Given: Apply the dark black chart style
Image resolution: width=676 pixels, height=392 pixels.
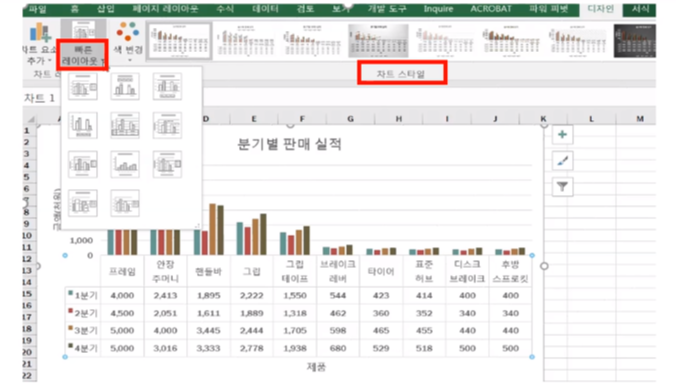Looking at the screenshot, I should tap(635, 41).
